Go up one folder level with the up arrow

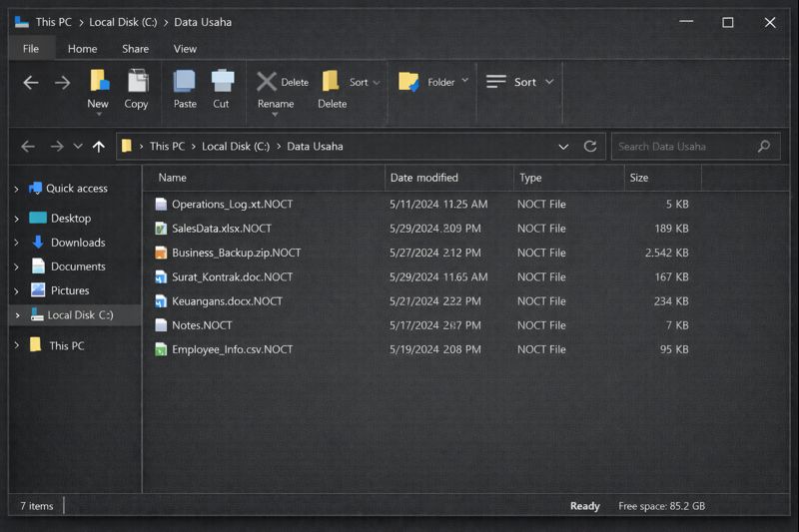point(98,147)
